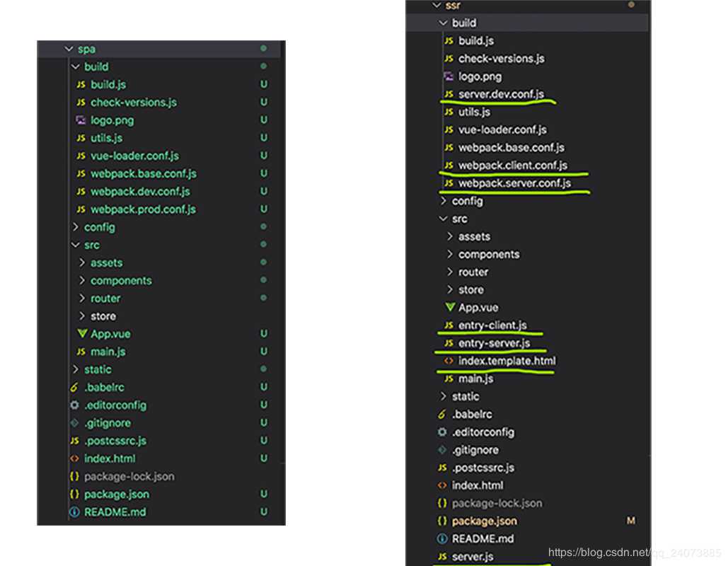Click the image icon next to logo.png in ssr tree
The width and height of the screenshot is (728, 566).
tap(448, 76)
